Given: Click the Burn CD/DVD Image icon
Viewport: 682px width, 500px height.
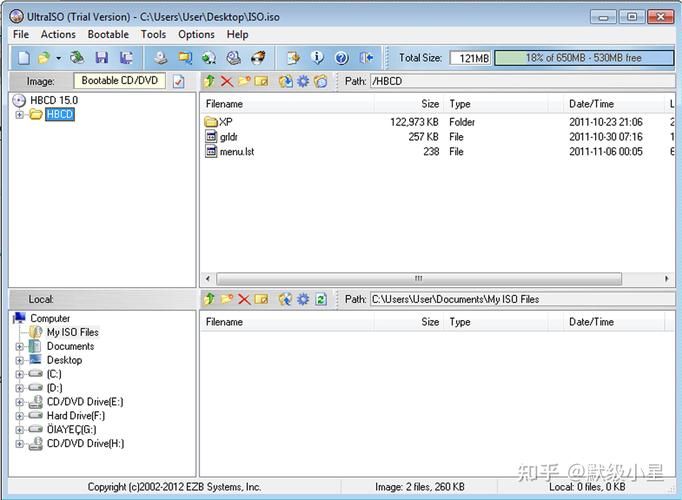Looking at the screenshot, I should [x=258, y=57].
